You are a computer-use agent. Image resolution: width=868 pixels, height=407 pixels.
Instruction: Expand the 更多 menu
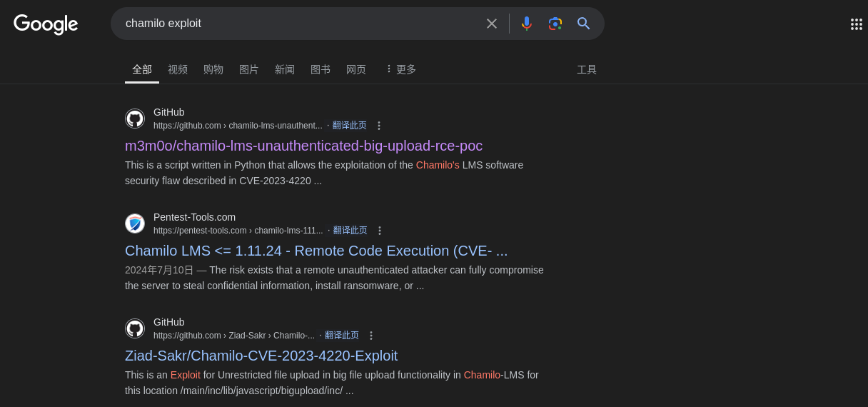(x=400, y=70)
